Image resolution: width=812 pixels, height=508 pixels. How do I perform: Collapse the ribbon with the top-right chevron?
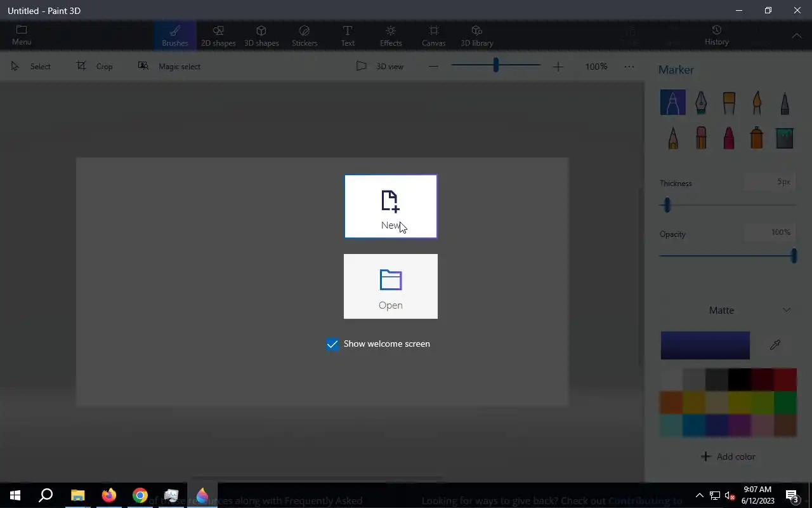pos(797,36)
